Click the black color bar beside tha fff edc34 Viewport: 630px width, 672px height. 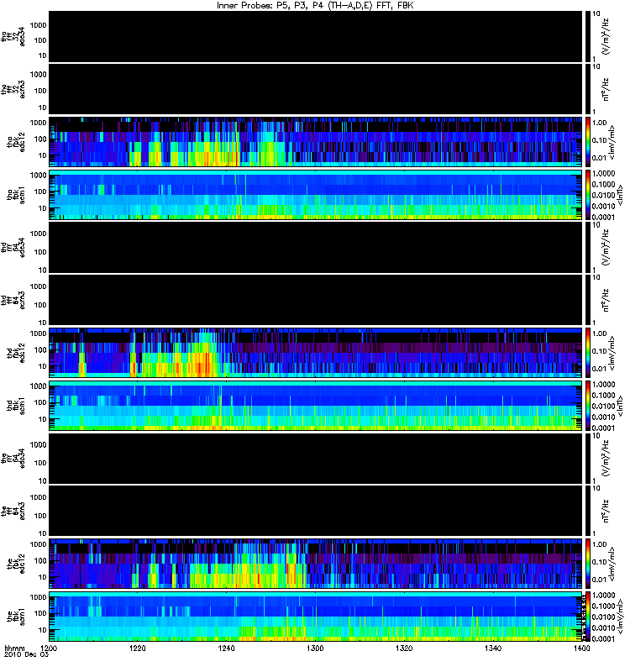click(x=588, y=36)
